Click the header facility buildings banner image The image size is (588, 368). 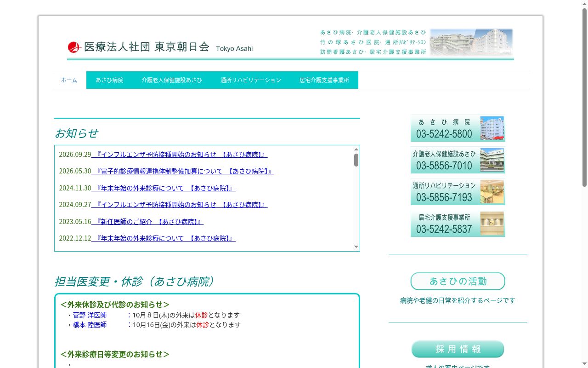tap(471, 42)
